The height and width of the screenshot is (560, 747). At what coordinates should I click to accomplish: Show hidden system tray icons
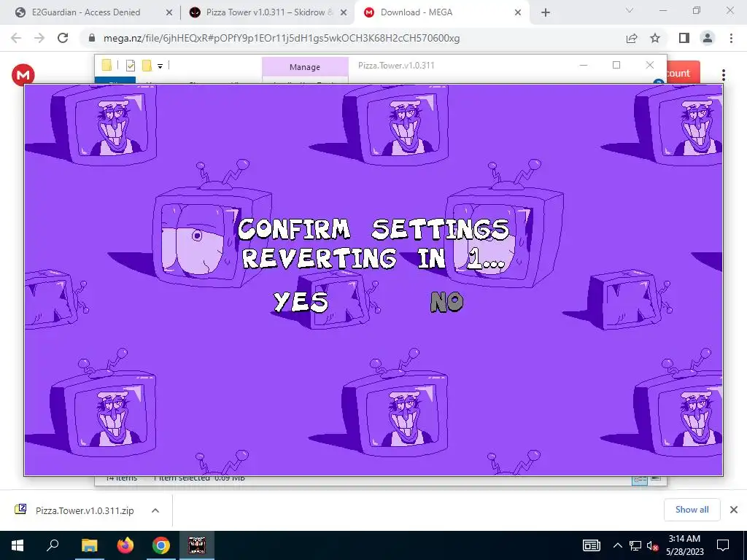pyautogui.click(x=617, y=545)
